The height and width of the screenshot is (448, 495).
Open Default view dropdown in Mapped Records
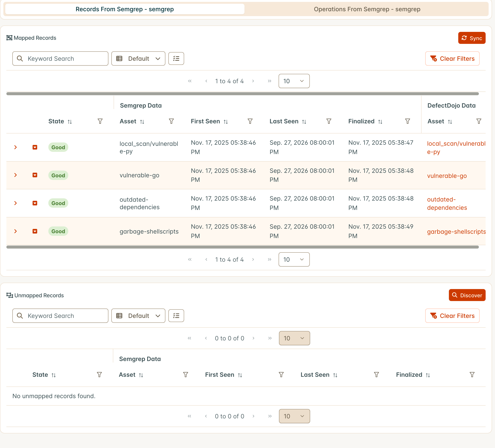(138, 58)
